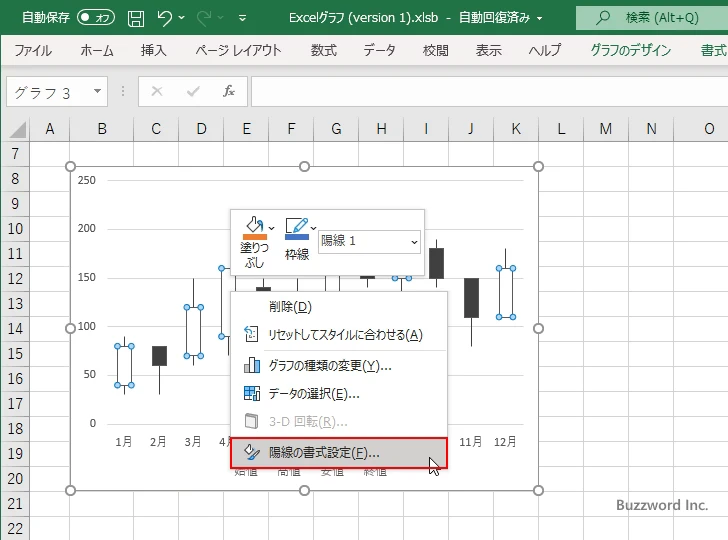
Task: Click the change chart type icon
Action: pyautogui.click(x=252, y=365)
